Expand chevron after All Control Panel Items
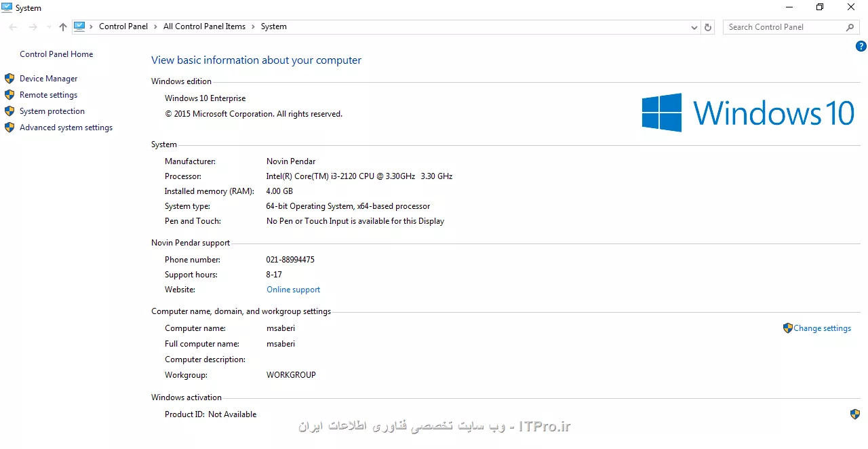The width and height of the screenshot is (868, 449). tap(254, 26)
